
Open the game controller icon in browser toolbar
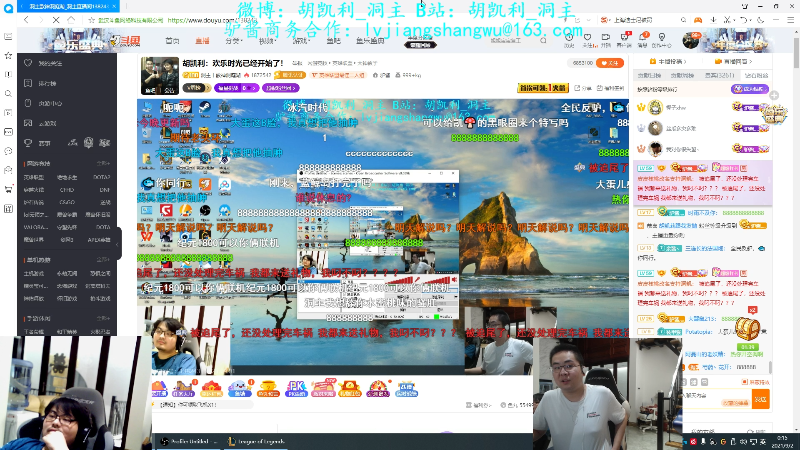pyautogui.click(x=698, y=20)
